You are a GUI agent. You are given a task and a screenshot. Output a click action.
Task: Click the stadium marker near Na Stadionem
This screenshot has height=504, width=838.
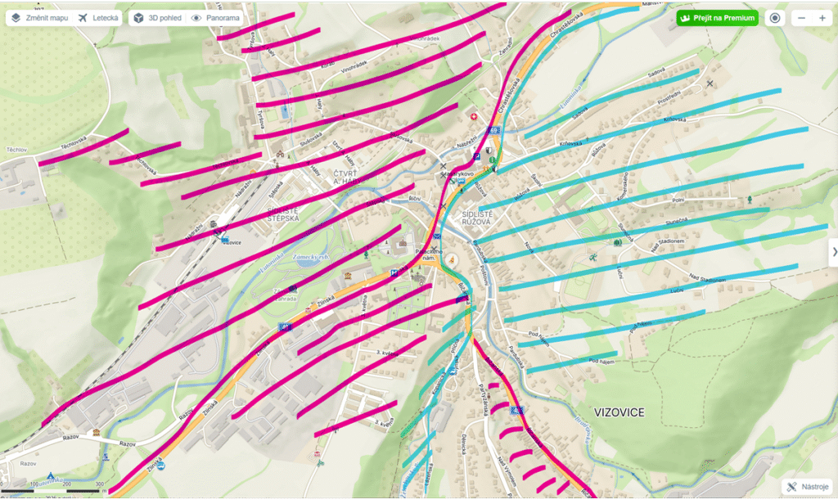tap(617, 241)
